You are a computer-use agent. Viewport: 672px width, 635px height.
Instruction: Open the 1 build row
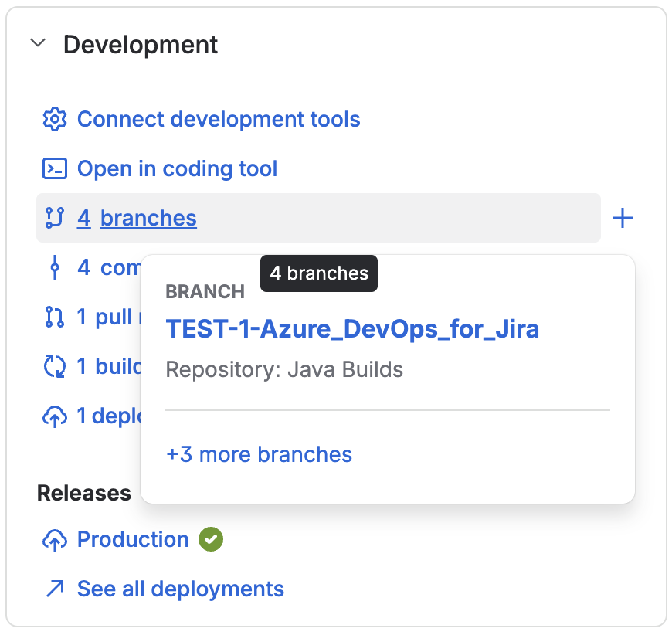point(109,367)
